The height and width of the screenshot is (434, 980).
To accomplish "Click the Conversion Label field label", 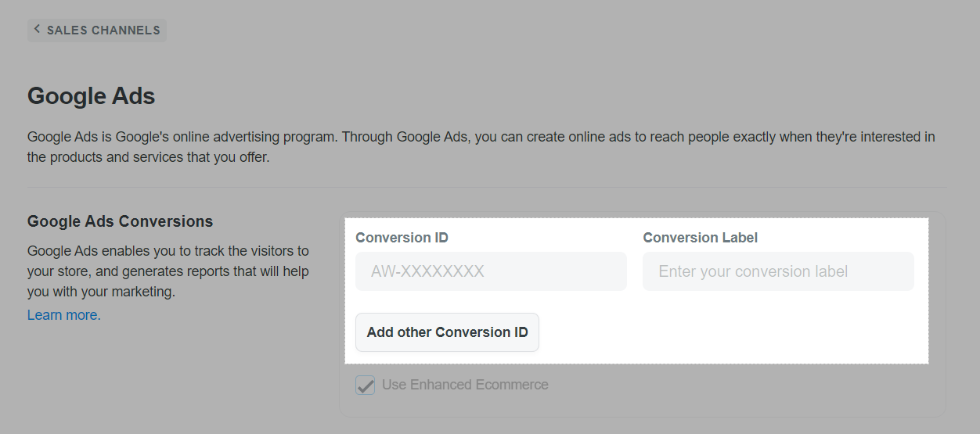I will pyautogui.click(x=700, y=238).
